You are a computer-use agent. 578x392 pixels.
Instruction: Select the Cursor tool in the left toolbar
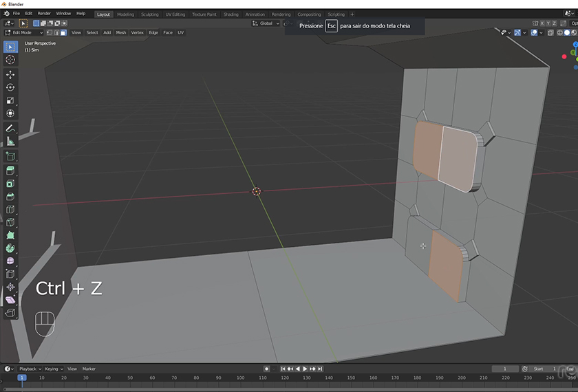click(x=10, y=60)
